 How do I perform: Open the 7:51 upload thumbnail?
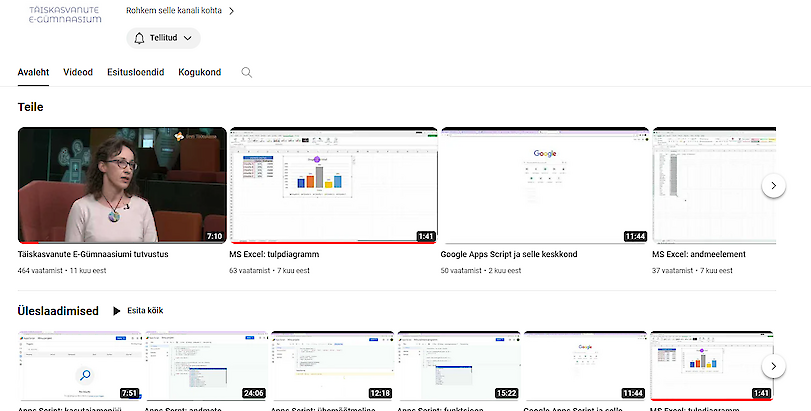pos(79,365)
